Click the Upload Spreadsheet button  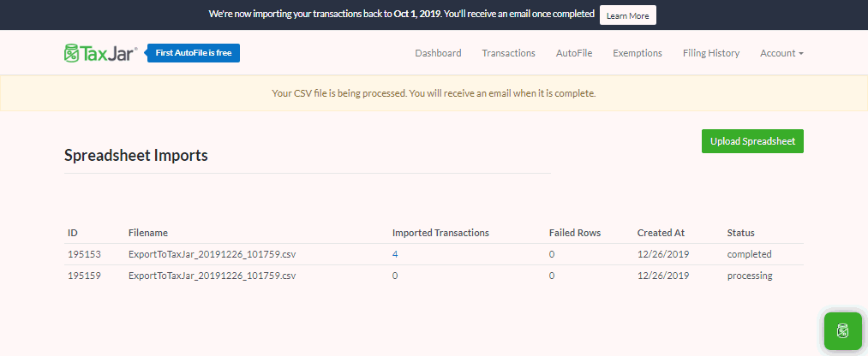751,141
